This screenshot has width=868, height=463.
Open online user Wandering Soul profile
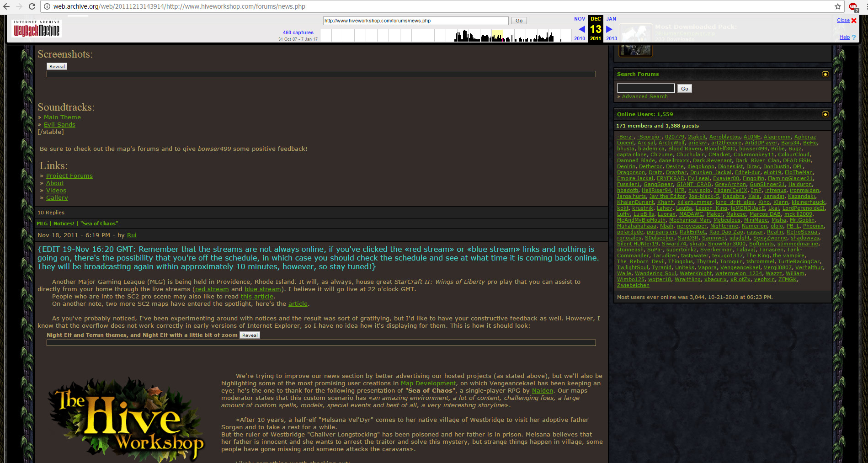tap(655, 274)
